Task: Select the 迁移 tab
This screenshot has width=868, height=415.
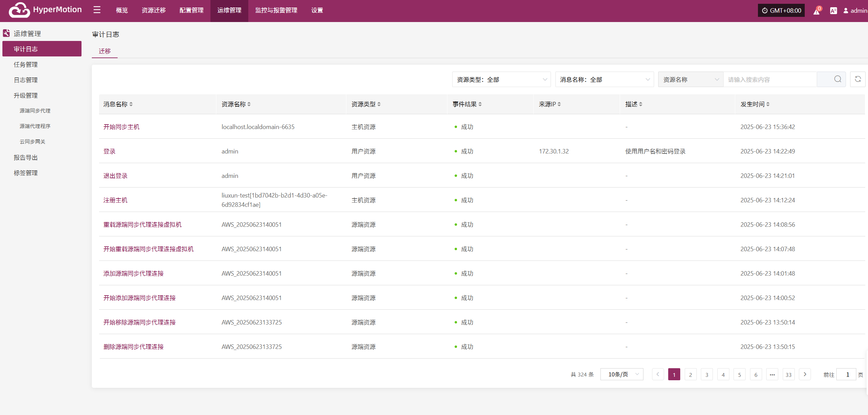Action: pyautogui.click(x=105, y=51)
